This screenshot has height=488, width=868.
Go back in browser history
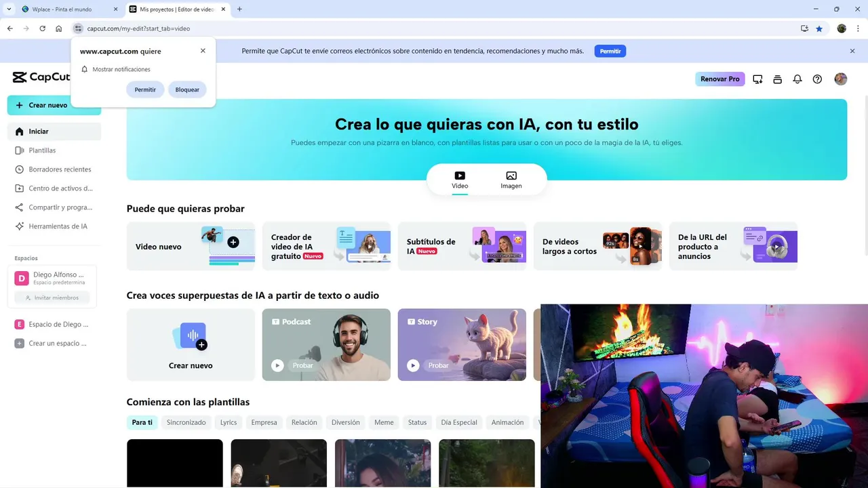(x=9, y=28)
